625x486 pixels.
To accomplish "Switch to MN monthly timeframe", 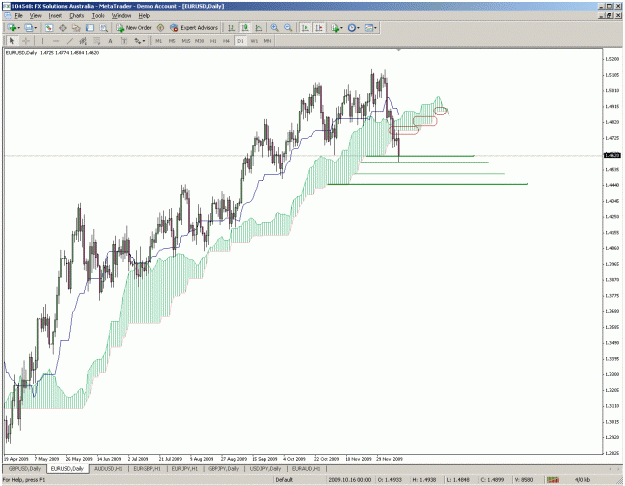I will point(267,41).
